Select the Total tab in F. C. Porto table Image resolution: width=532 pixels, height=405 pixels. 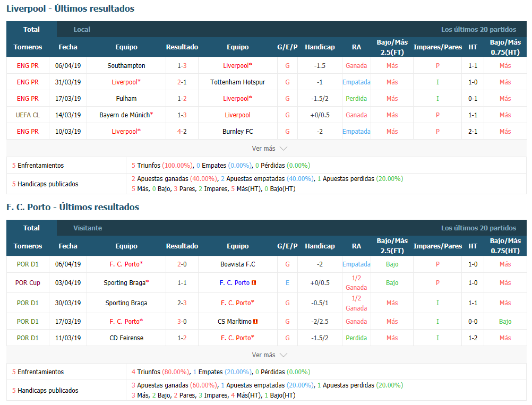click(x=31, y=228)
